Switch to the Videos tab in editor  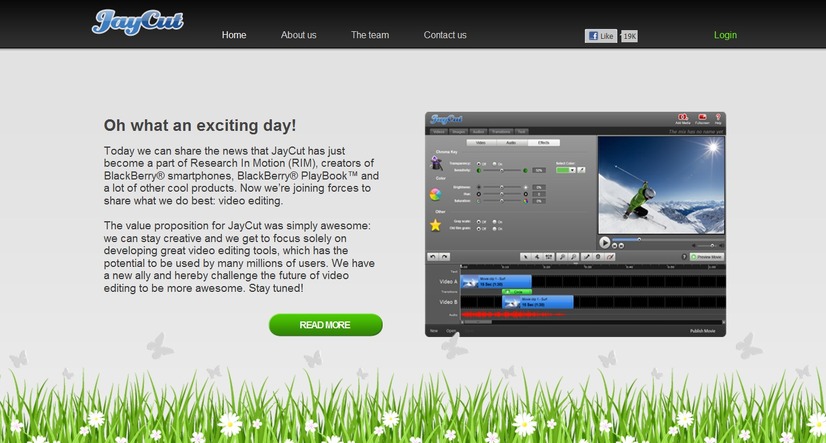[x=439, y=131]
